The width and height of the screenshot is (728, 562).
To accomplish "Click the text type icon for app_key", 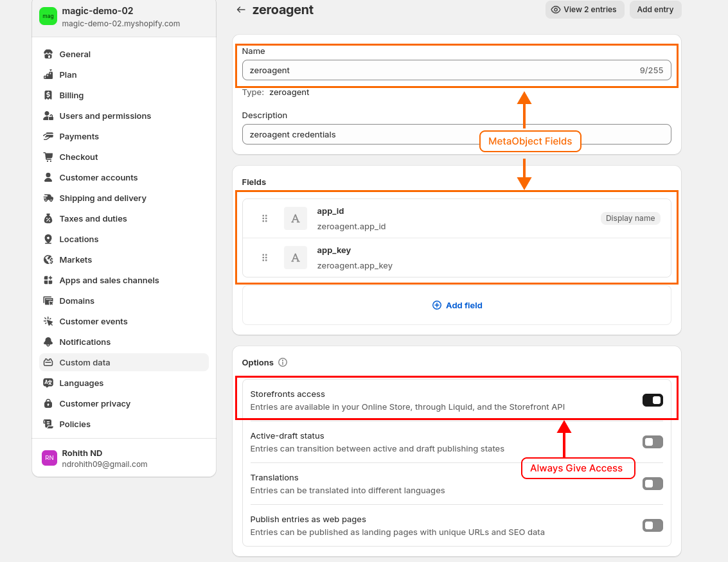I will [x=296, y=258].
